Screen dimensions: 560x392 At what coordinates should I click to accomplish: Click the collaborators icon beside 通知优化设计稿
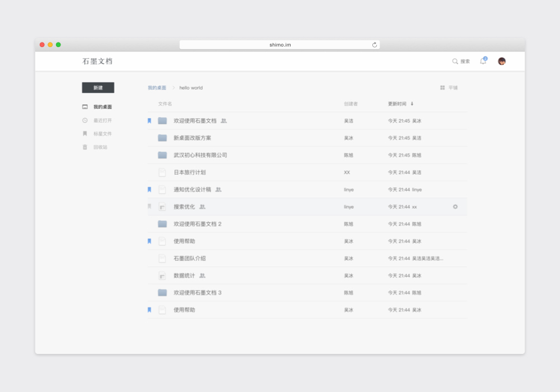coord(218,190)
